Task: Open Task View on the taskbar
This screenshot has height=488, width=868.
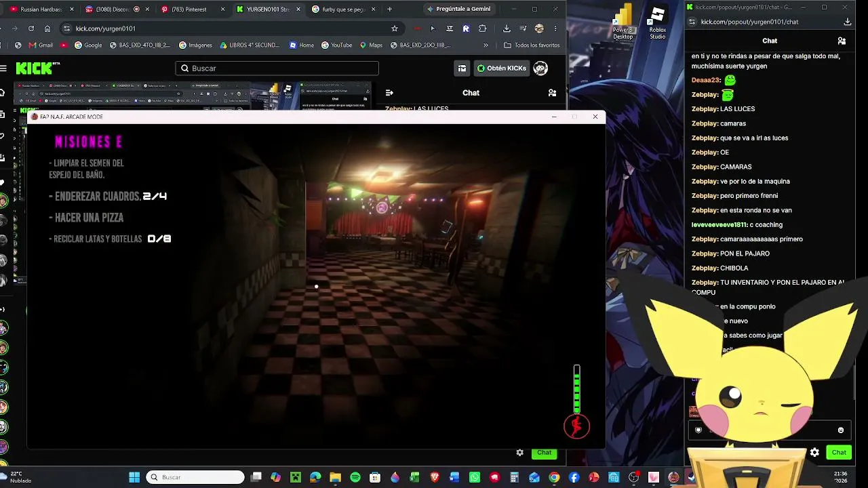Action: click(x=256, y=477)
